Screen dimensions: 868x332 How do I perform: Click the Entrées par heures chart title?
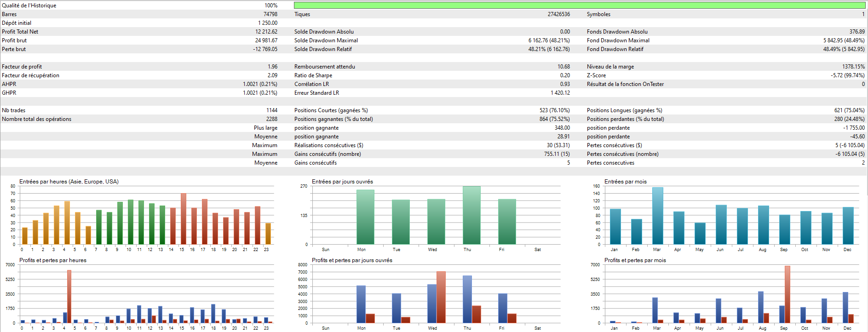click(69, 182)
